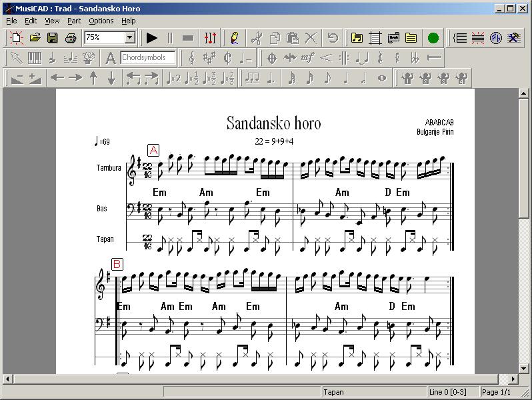532x400 pixels.
Task: Click the horizontal scrollbar right arrow
Action: [x=513, y=379]
